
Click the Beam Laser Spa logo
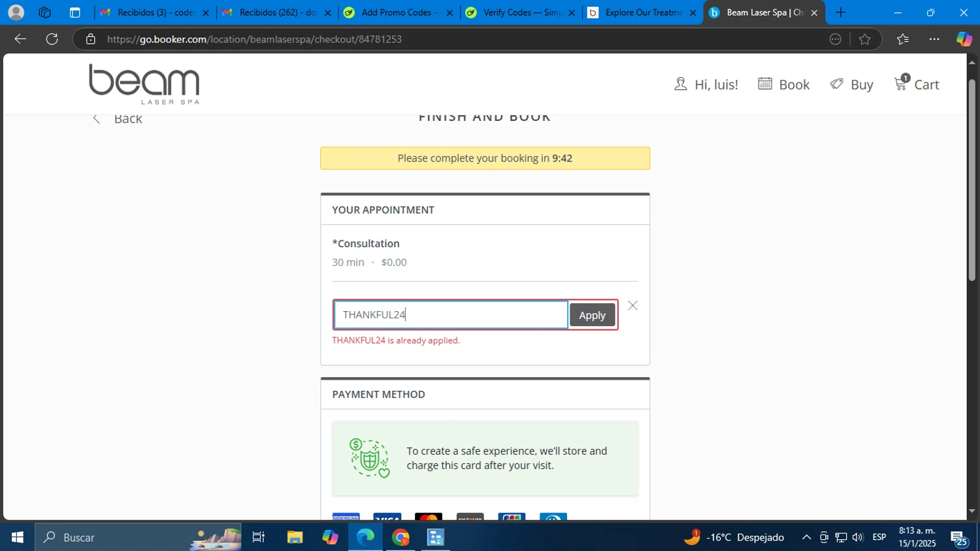click(x=144, y=84)
